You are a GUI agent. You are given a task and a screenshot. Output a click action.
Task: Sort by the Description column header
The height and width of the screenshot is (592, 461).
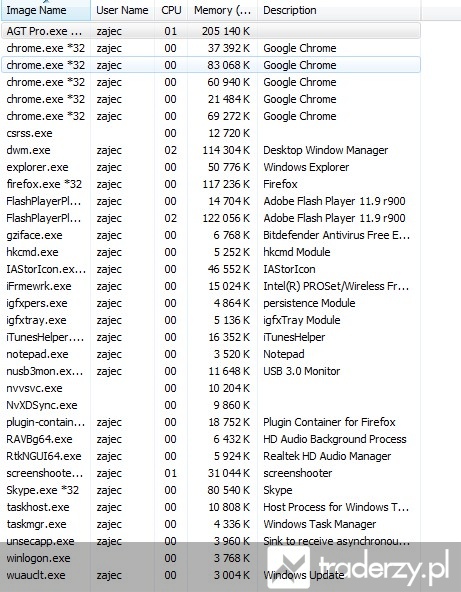click(x=339, y=10)
